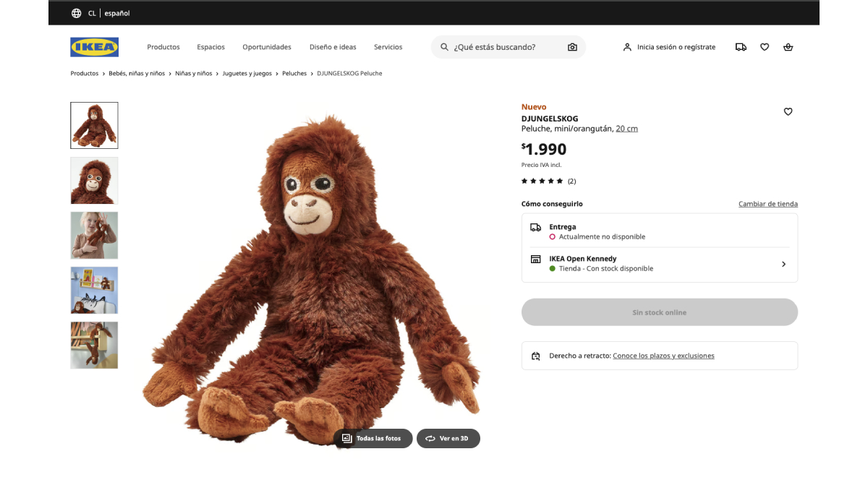
Task: Go to Peluches breadcrumb
Action: pyautogui.click(x=294, y=74)
